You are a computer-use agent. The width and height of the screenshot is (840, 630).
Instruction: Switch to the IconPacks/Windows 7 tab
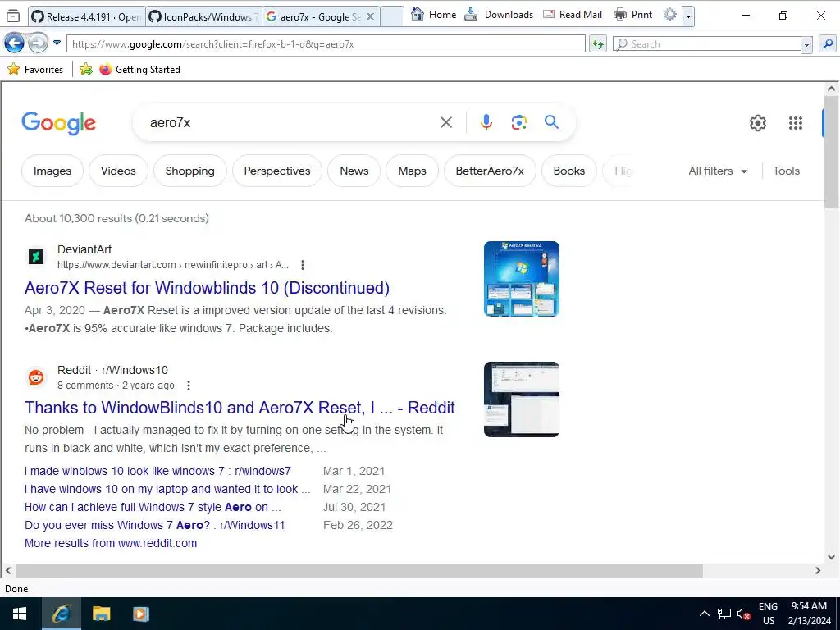click(x=203, y=16)
